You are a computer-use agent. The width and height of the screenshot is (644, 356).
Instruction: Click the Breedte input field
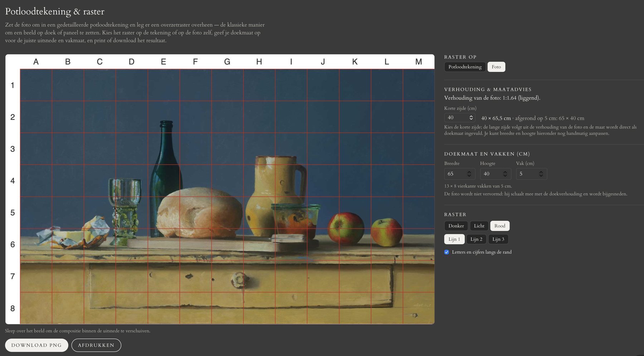(459, 174)
